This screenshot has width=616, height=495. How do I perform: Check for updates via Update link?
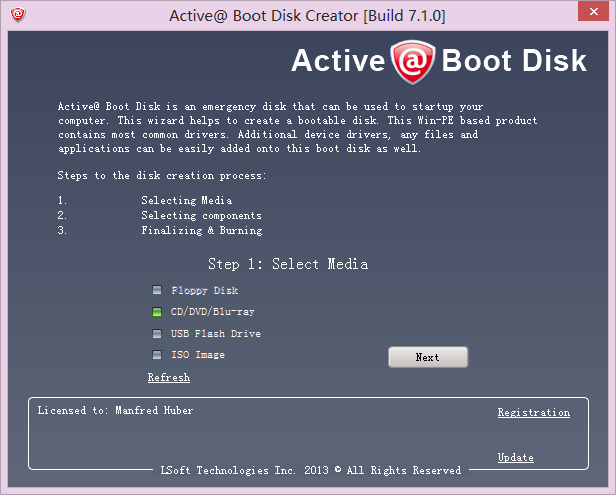[516, 457]
